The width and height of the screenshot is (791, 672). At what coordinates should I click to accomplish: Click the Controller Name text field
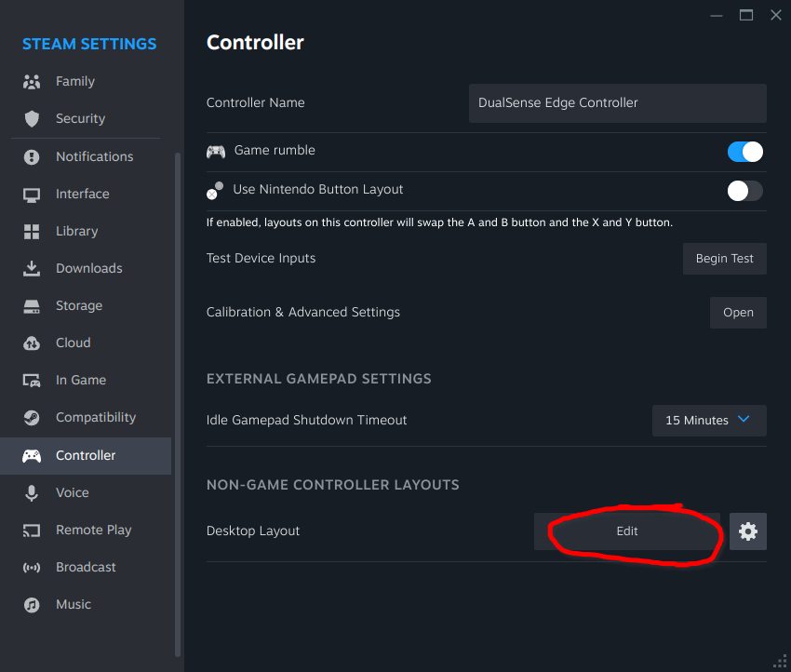pyautogui.click(x=617, y=102)
